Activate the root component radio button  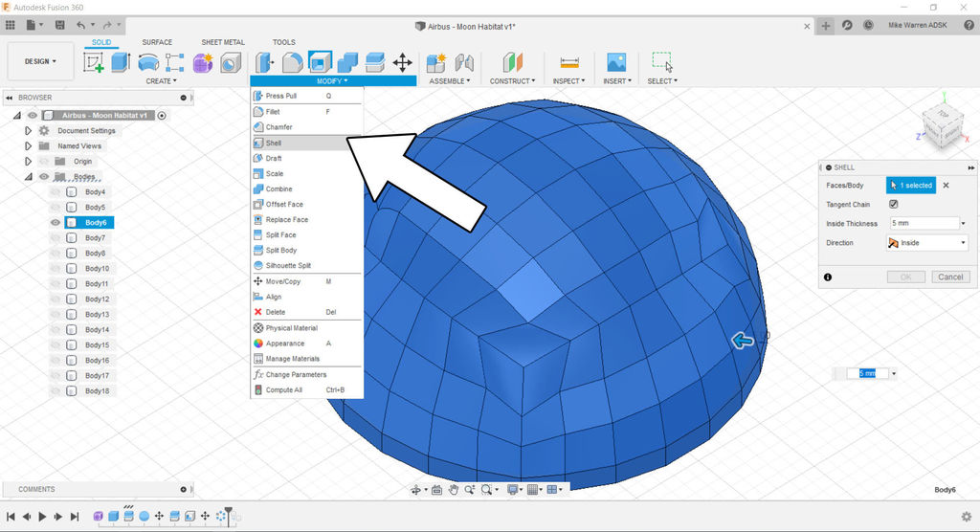pos(162,116)
